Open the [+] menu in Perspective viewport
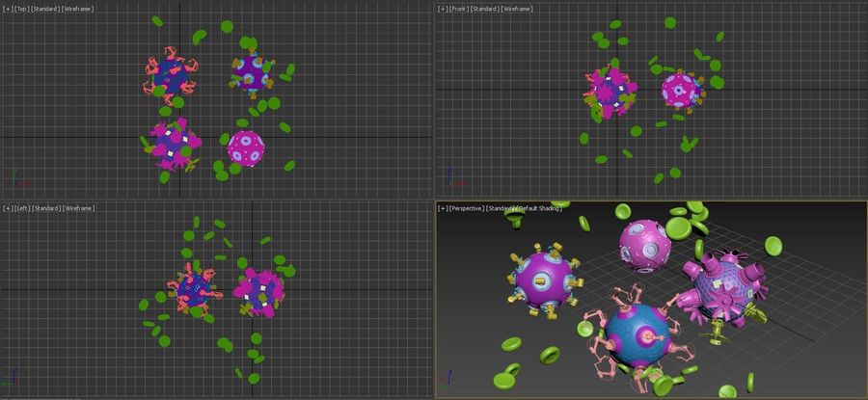The image size is (868, 400). 443,208
